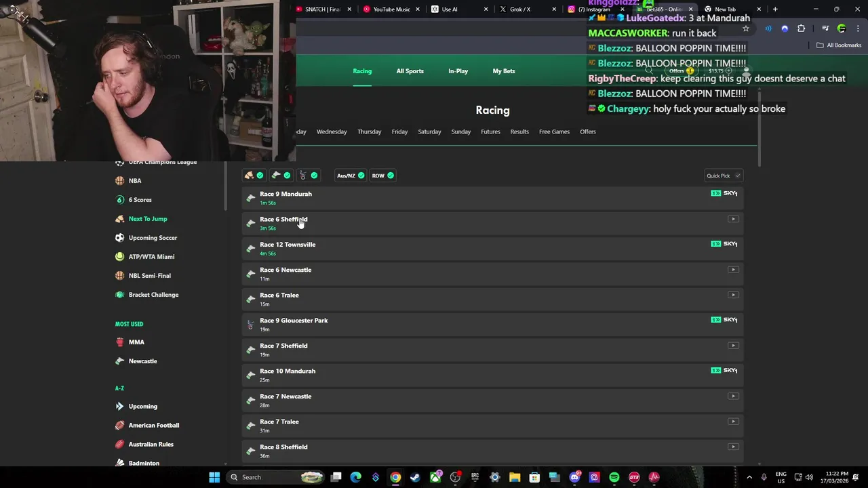Open Race 6 Sheffield
Screen dimensions: 868x488
pyautogui.click(x=493, y=223)
